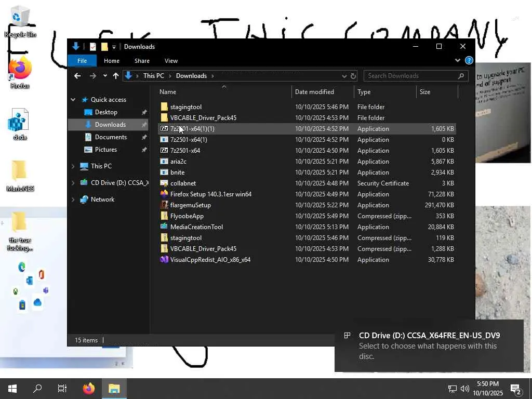Select the VBCABLE_Driver_Pack45 folder icon
The height and width of the screenshot is (399, 532).
coord(164,118)
